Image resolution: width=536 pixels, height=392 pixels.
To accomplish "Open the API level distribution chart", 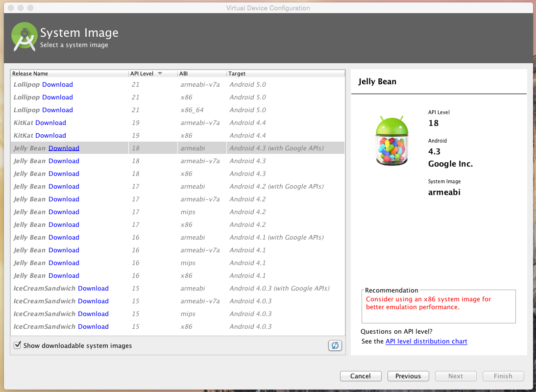I will pyautogui.click(x=426, y=341).
